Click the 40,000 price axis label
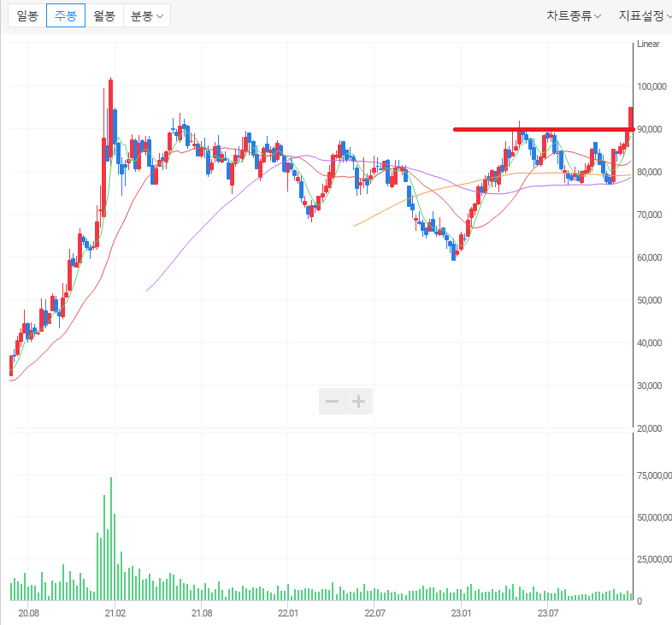672x625 pixels. [x=649, y=343]
